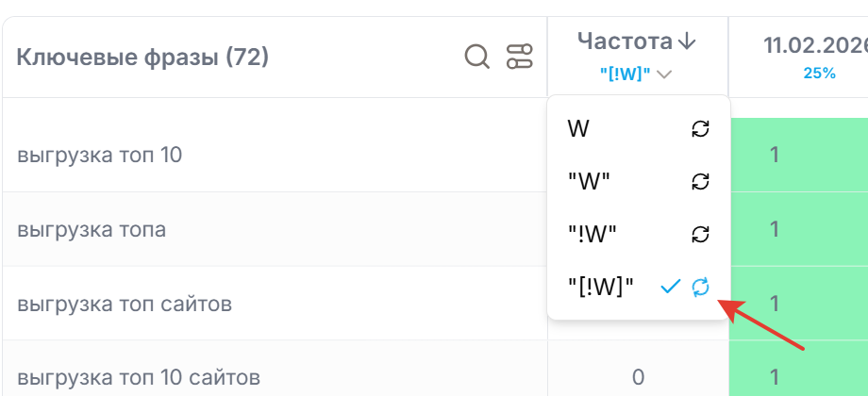Screen dimensions: 868x396
Task: Open the filter settings toggle icon
Action: click(x=519, y=58)
